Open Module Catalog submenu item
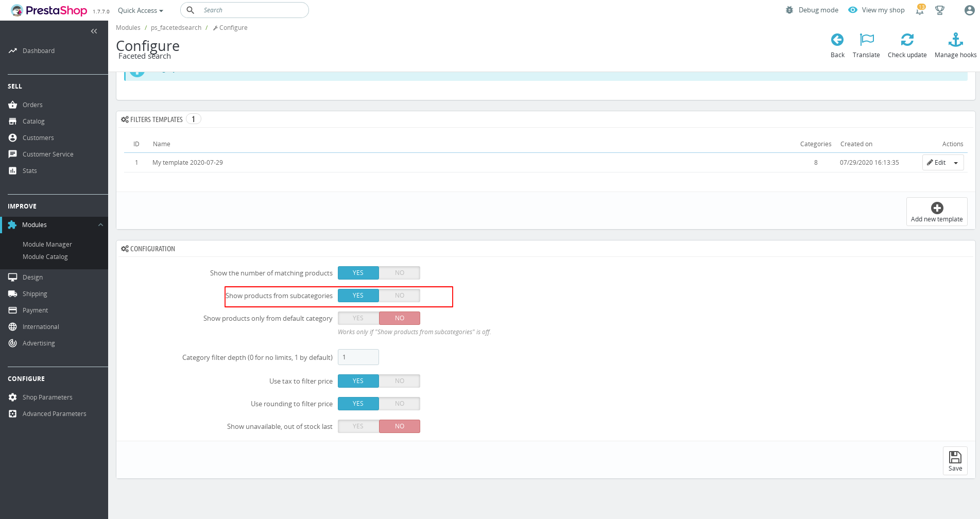Viewport: 980px width, 519px height. (45, 257)
